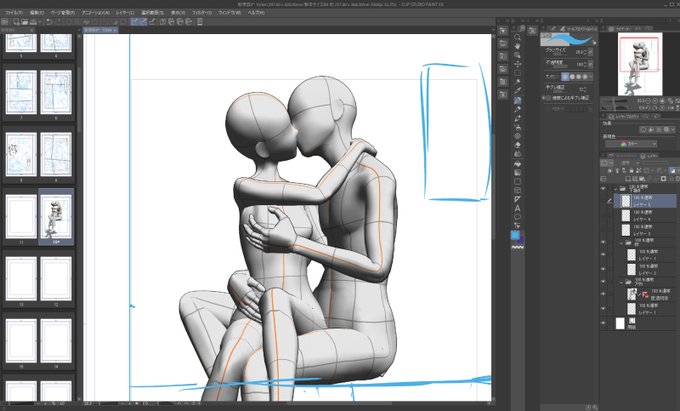Hide the 用紙 paper layer

[x=603, y=323]
